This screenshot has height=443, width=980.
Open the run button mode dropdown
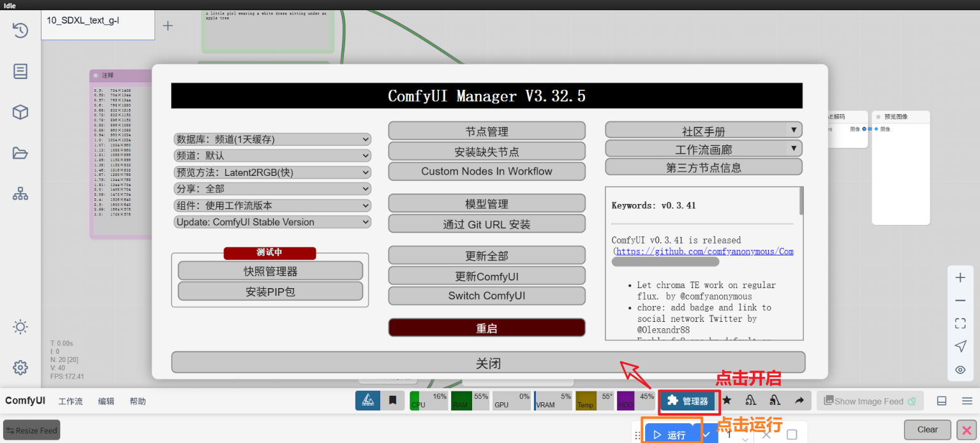[706, 435]
